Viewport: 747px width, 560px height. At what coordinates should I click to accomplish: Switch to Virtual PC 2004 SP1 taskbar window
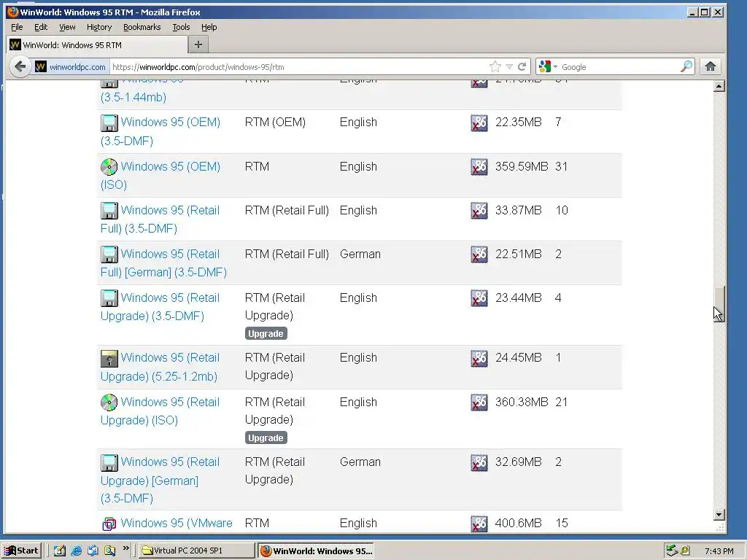[197, 551]
